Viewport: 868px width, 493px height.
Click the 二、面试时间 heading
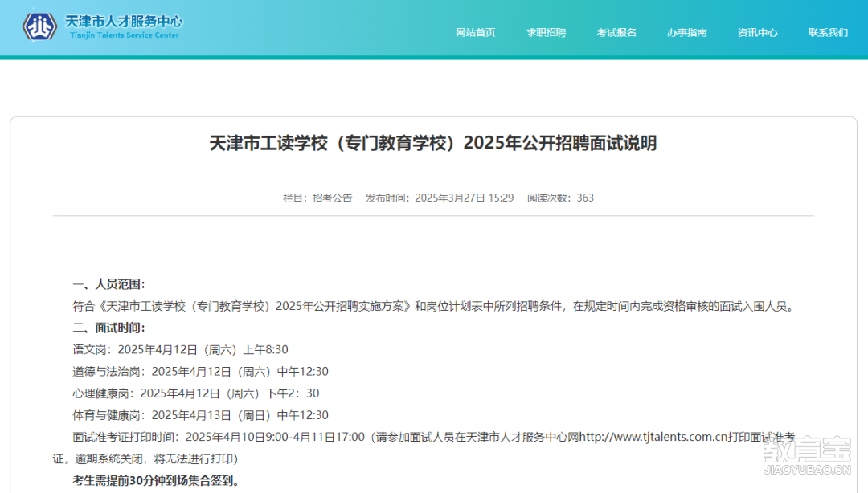[108, 328]
